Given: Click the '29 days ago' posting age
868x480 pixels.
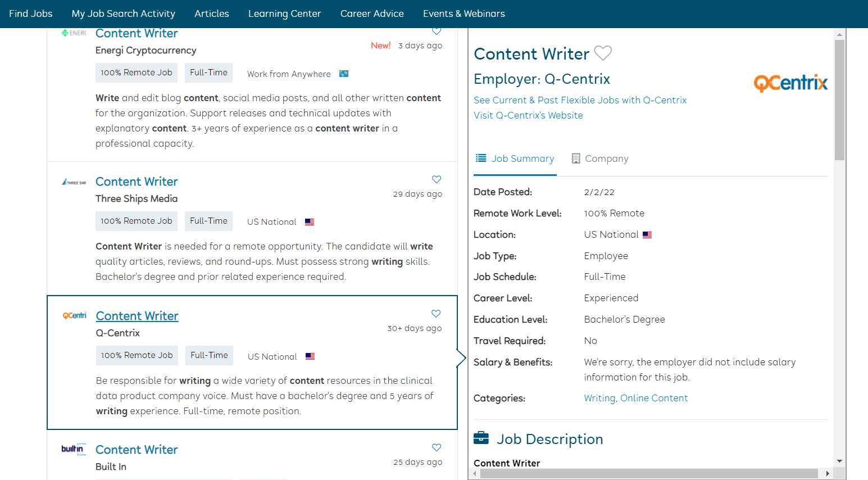Looking at the screenshot, I should pos(418,194).
